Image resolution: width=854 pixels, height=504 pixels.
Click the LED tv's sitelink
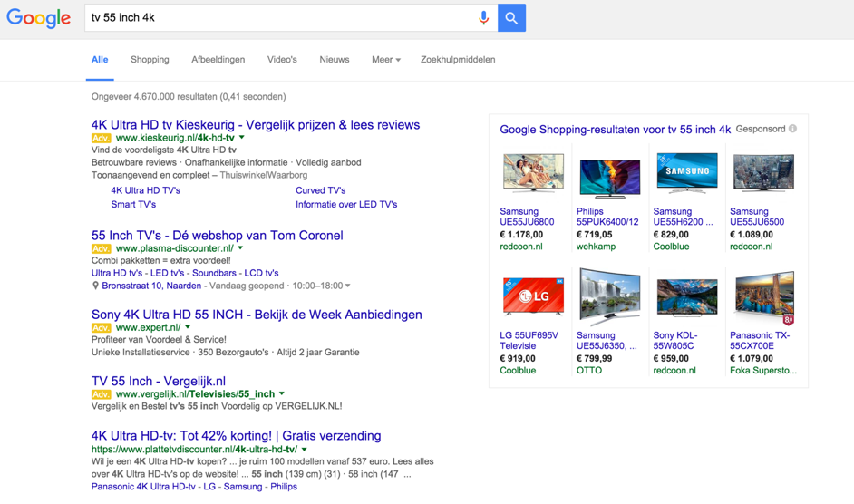(167, 273)
